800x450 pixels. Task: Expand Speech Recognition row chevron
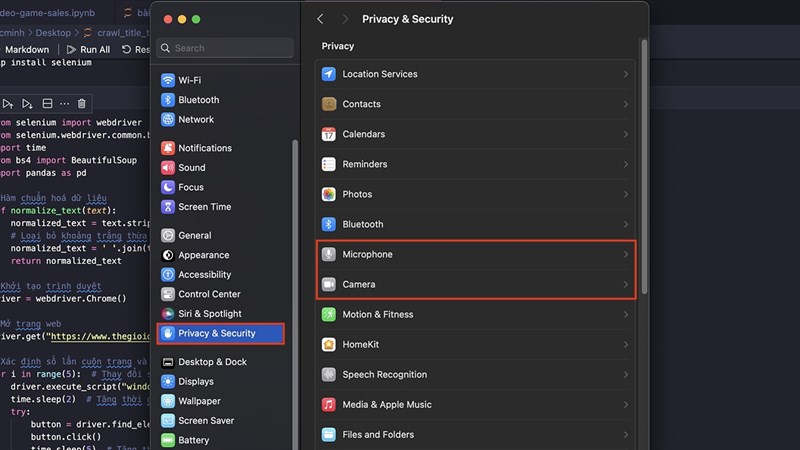point(626,374)
